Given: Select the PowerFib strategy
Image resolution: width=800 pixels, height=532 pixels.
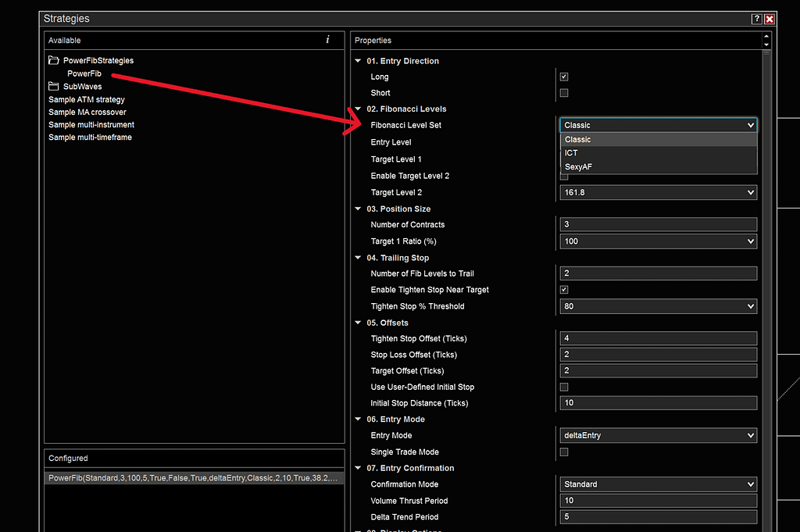Looking at the screenshot, I should 84,73.
